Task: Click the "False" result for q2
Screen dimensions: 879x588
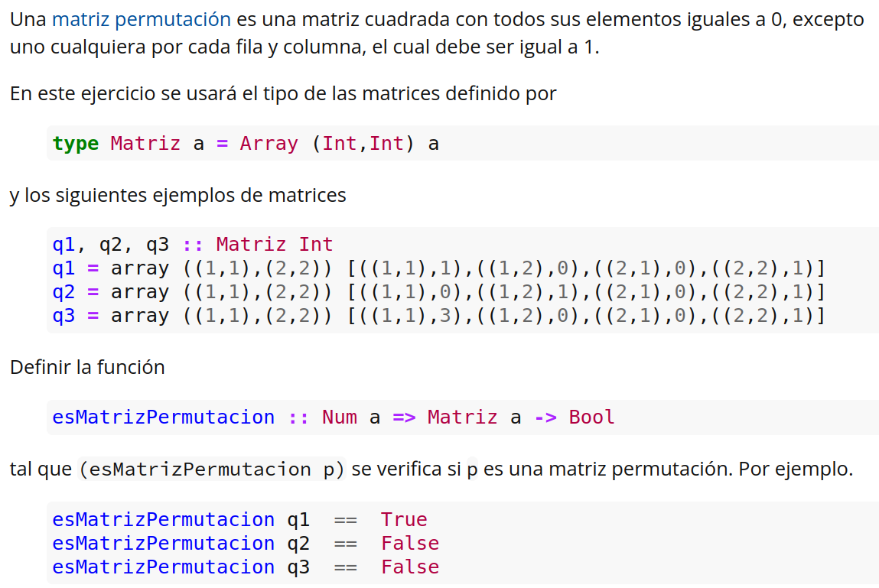Action: tap(410, 544)
